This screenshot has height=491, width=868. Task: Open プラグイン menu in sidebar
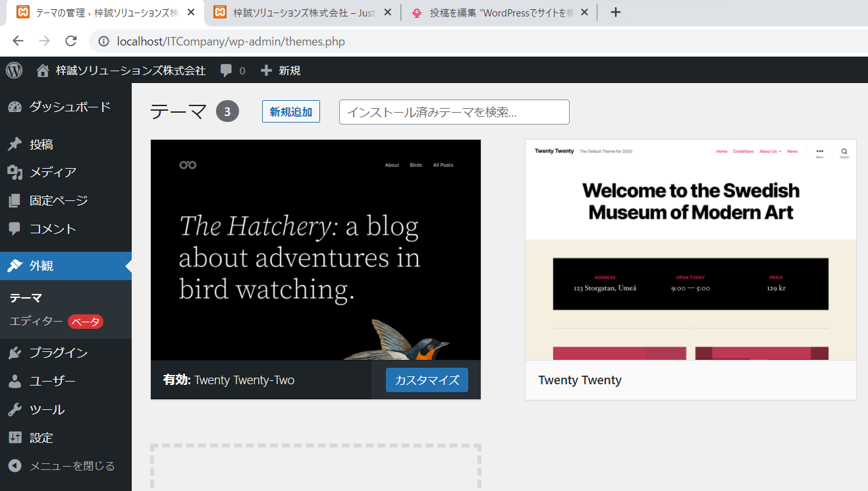(x=58, y=353)
